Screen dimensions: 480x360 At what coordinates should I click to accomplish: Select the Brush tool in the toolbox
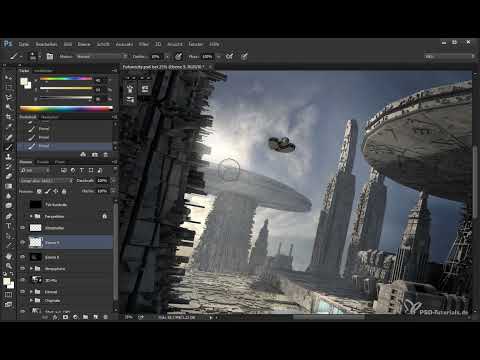[9, 147]
